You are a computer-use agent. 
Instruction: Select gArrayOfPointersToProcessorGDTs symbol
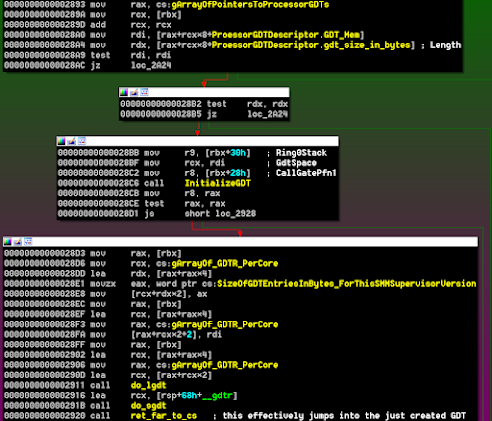250,5
